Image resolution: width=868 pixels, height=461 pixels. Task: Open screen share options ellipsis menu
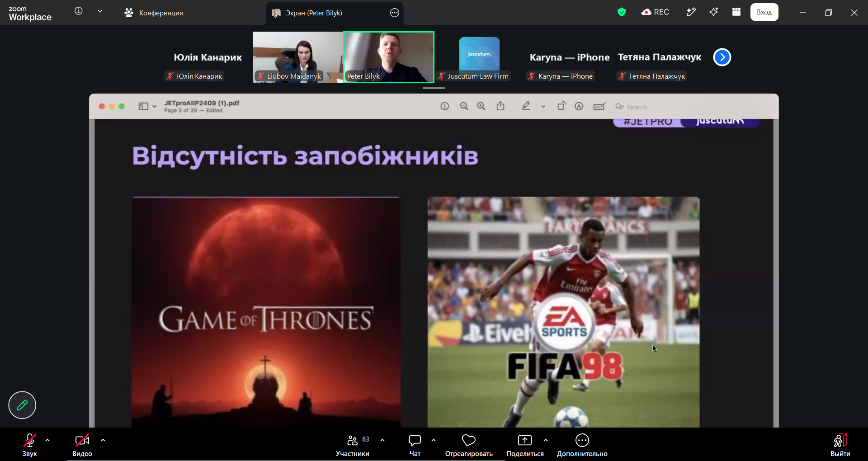tap(395, 13)
